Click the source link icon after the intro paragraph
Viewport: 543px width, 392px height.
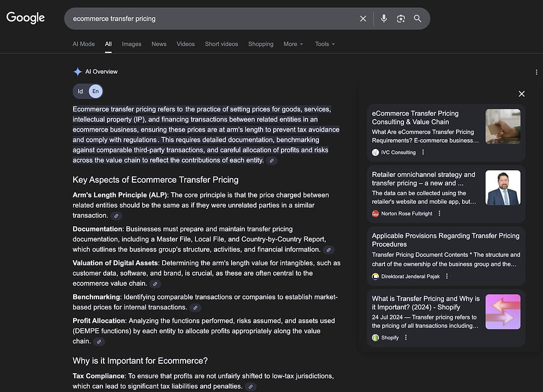coord(271,161)
